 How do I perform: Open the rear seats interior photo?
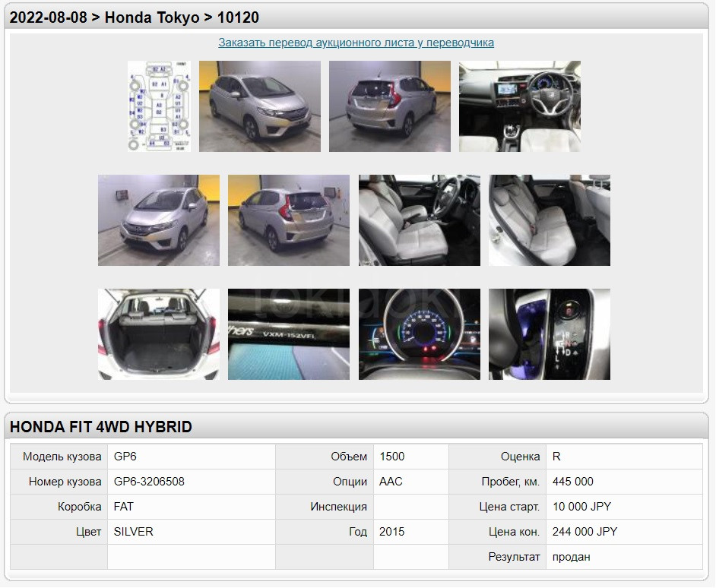550,220
